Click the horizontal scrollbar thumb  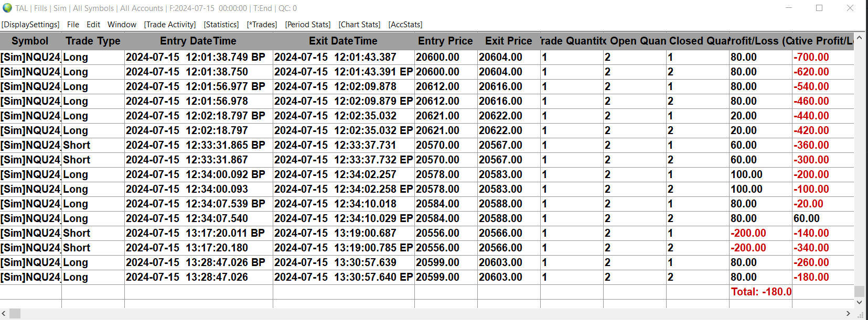tap(15, 314)
